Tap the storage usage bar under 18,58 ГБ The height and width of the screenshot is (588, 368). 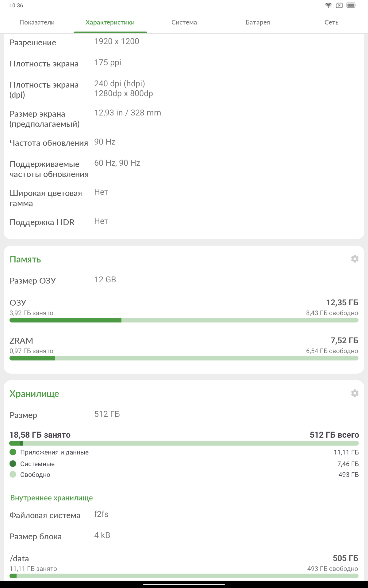[184, 443]
